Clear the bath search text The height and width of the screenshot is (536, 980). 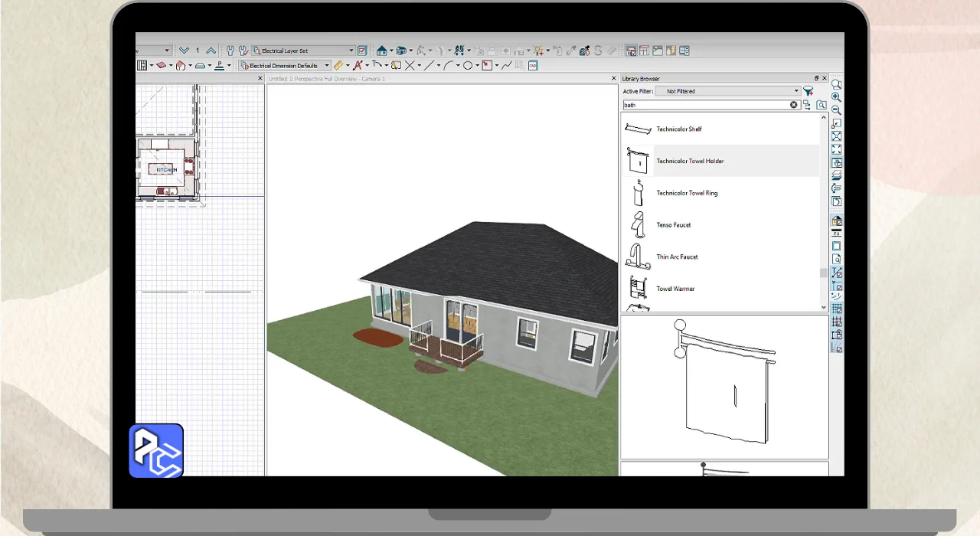coord(794,105)
